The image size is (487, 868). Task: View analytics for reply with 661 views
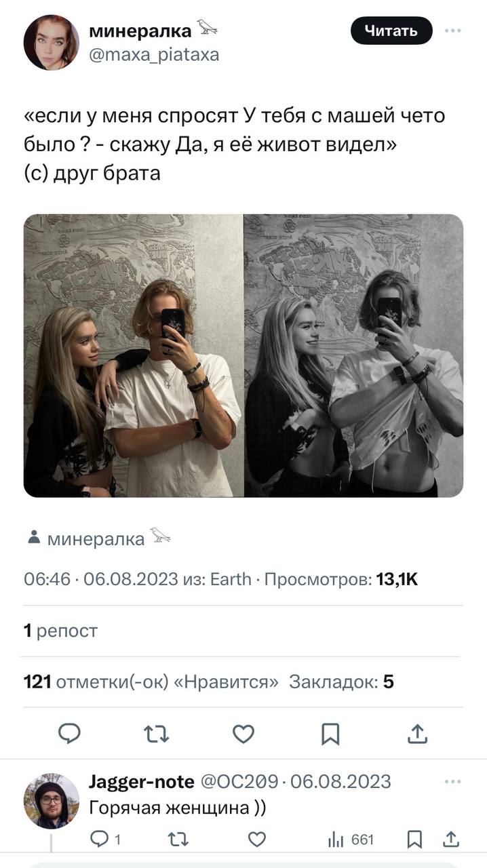351,840
